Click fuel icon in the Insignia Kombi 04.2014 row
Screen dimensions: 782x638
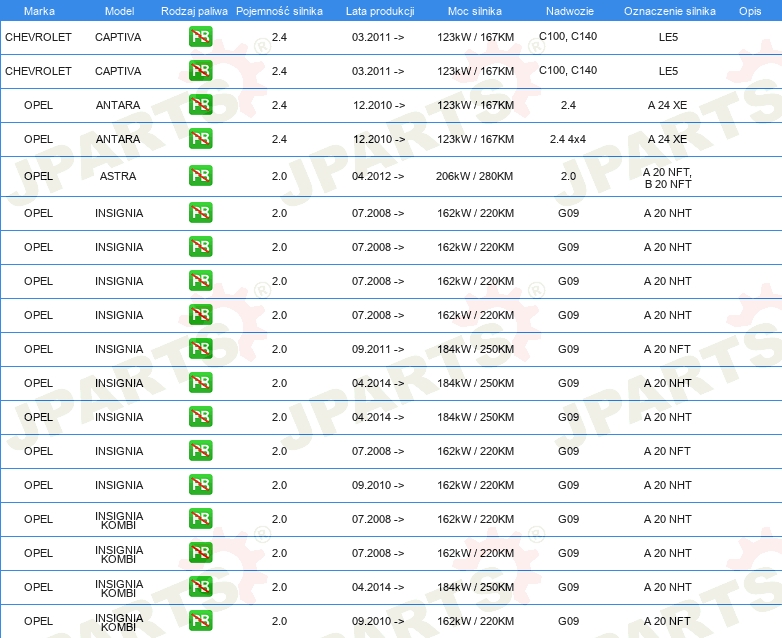tap(200, 587)
